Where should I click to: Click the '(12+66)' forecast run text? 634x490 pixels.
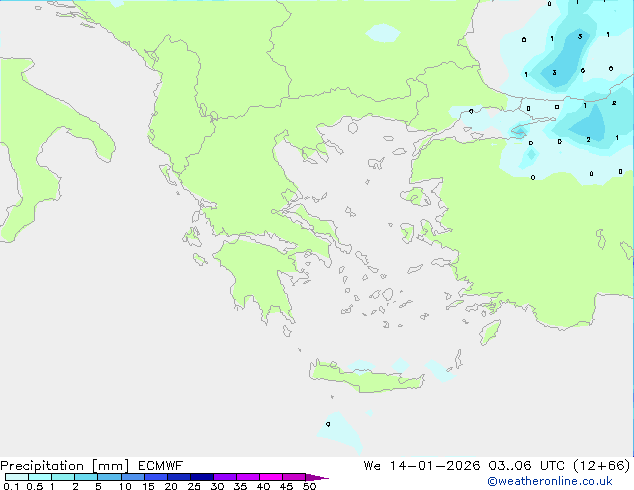[x=602, y=466]
